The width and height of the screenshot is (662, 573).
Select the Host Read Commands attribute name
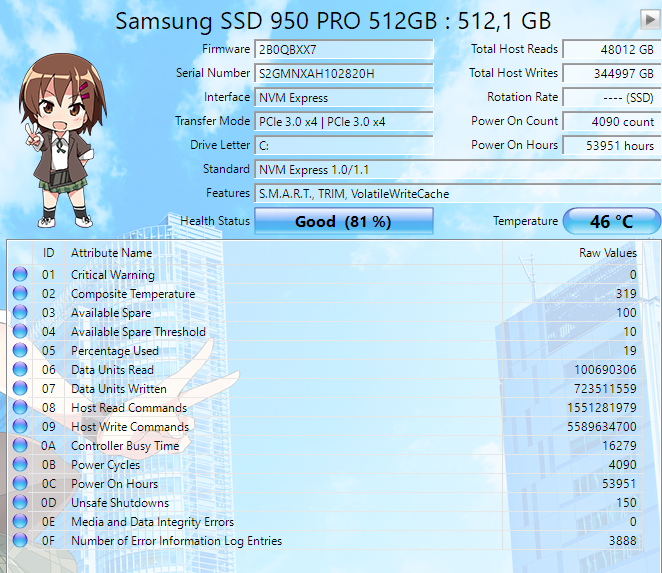point(129,408)
